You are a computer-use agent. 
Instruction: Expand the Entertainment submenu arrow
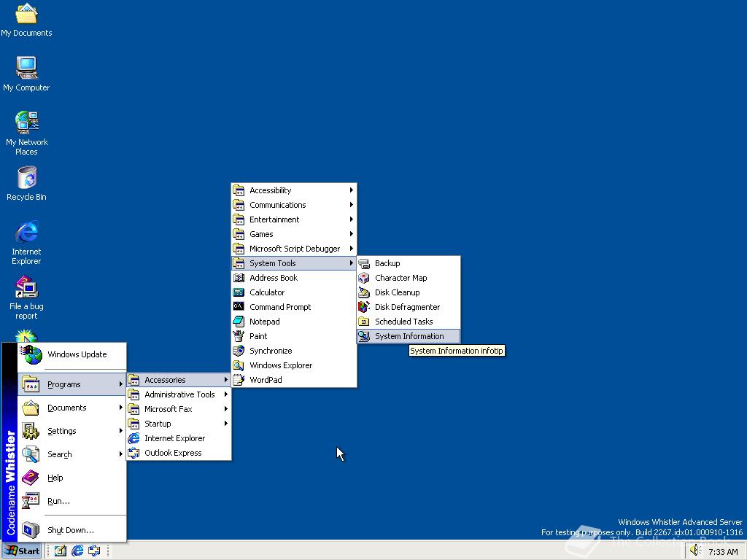(351, 219)
